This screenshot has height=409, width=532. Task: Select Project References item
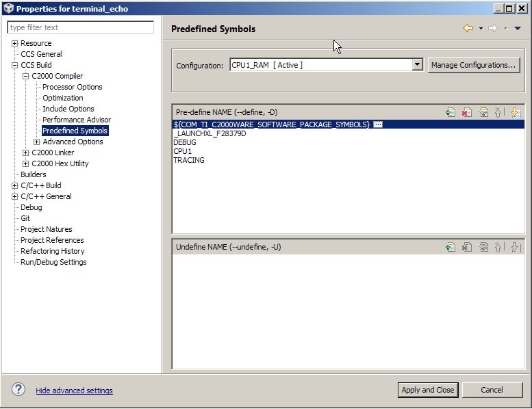tap(52, 240)
